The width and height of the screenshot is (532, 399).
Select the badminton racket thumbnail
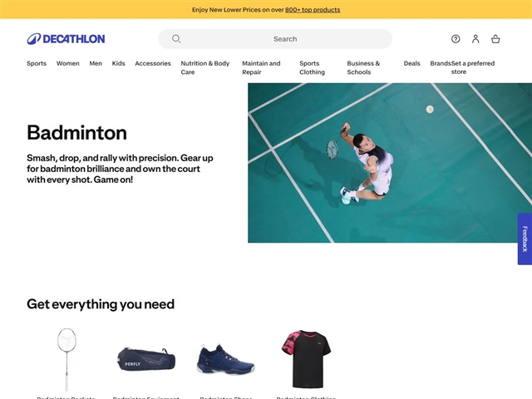[x=66, y=359]
